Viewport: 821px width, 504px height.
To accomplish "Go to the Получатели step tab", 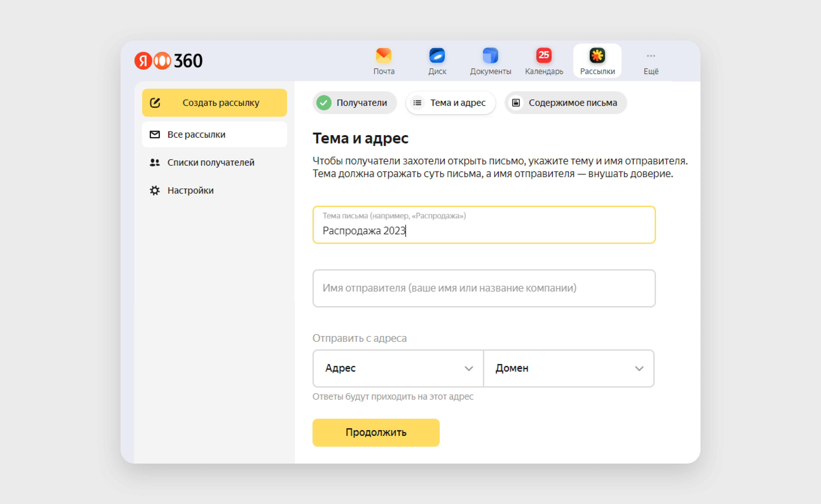I will 354,103.
